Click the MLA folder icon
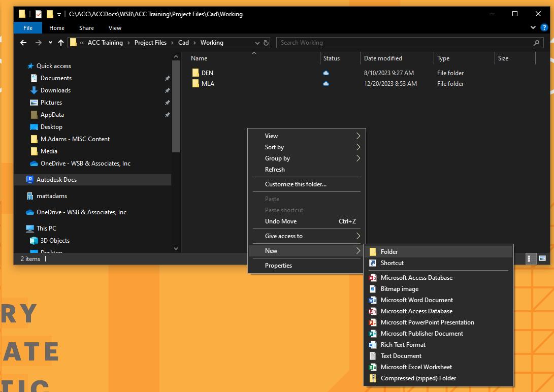 pos(195,84)
